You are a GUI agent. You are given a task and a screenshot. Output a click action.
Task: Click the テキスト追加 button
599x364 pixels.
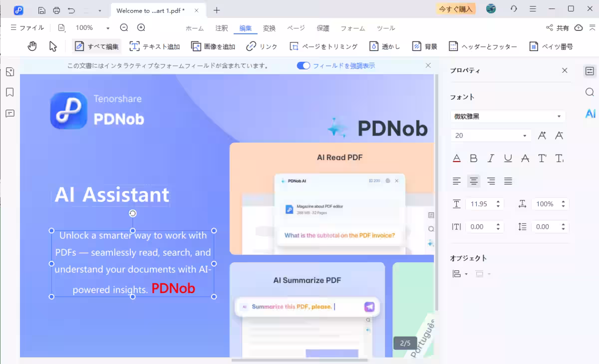(155, 46)
